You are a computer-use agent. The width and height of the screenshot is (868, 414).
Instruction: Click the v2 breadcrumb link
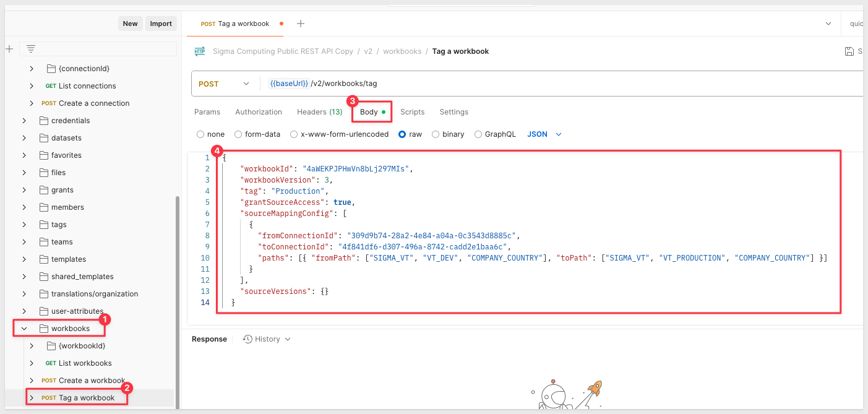click(368, 51)
